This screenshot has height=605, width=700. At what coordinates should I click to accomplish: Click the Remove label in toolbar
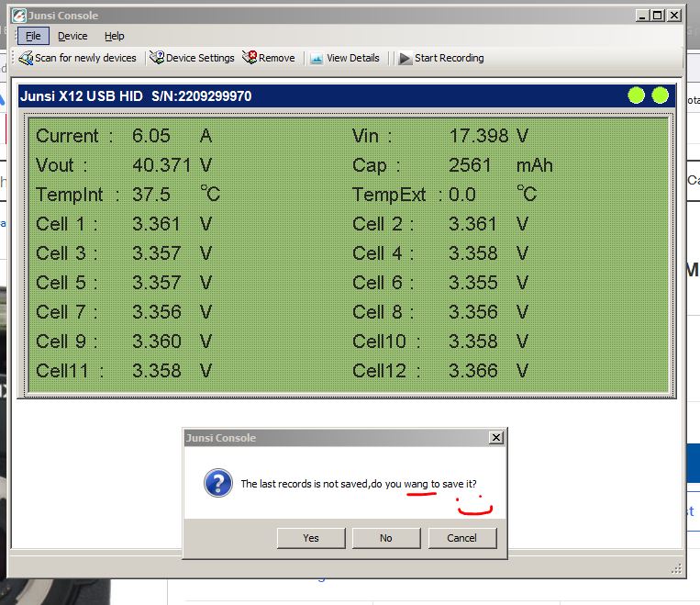pos(277,58)
